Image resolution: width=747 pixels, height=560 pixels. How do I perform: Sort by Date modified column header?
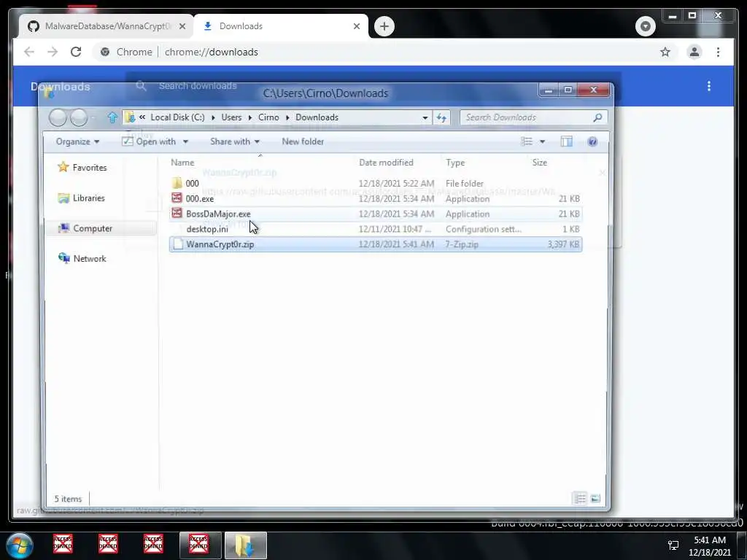click(386, 163)
